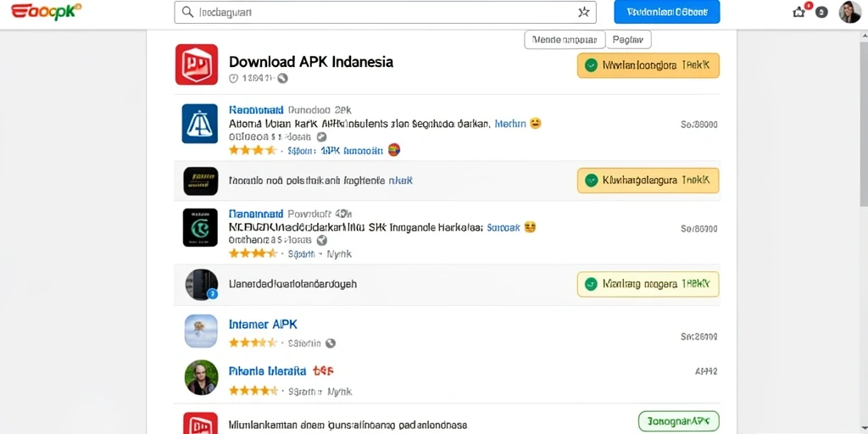The width and height of the screenshot is (868, 434).
Task: Click star rating in blue A app row
Action: 253,150
